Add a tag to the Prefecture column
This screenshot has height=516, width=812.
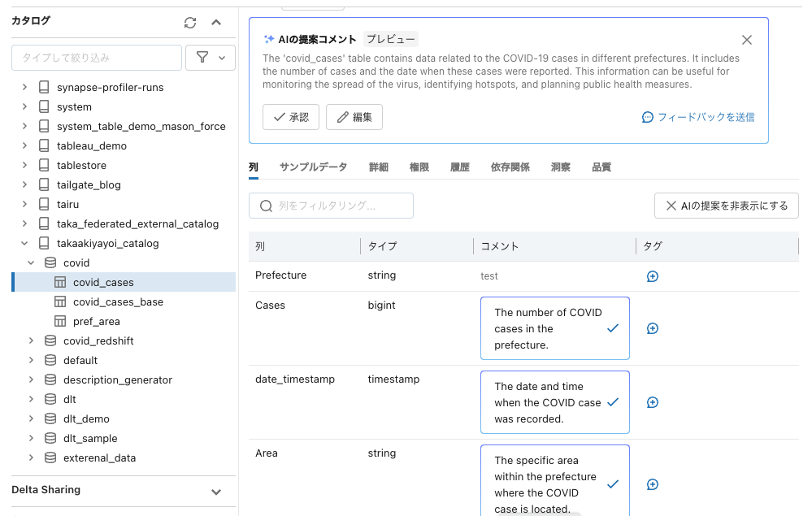point(652,276)
